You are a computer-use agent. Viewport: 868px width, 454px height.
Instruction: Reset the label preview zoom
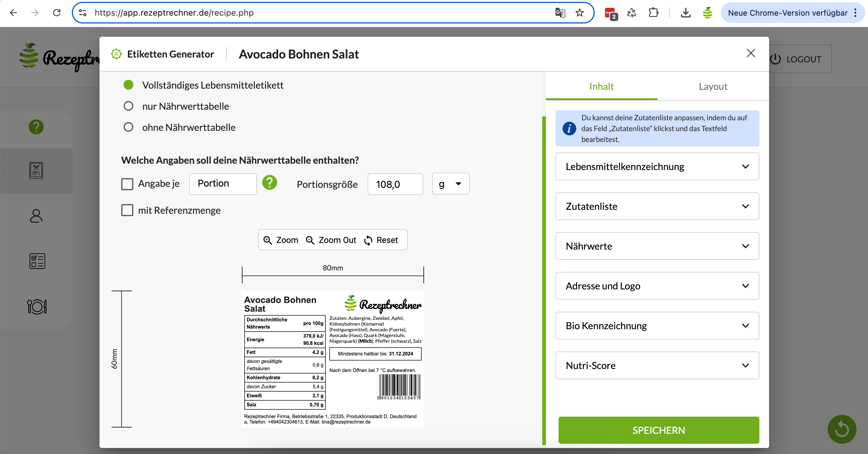(x=381, y=240)
